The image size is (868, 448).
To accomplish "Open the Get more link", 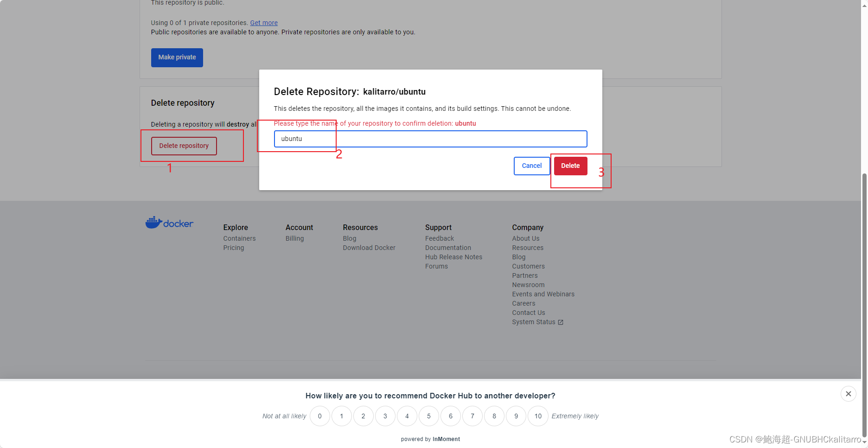I will (x=264, y=23).
